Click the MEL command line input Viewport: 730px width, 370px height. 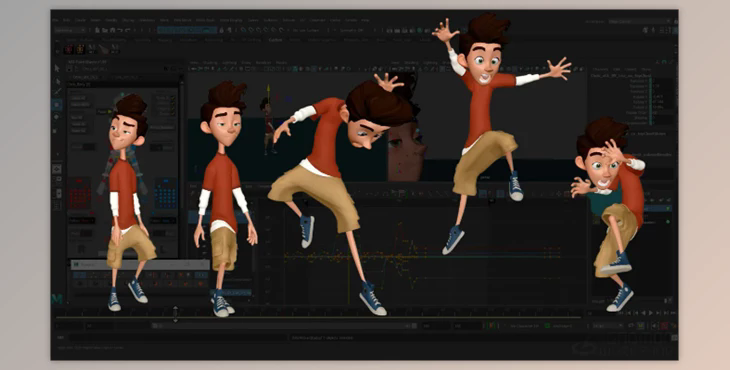(x=178, y=338)
